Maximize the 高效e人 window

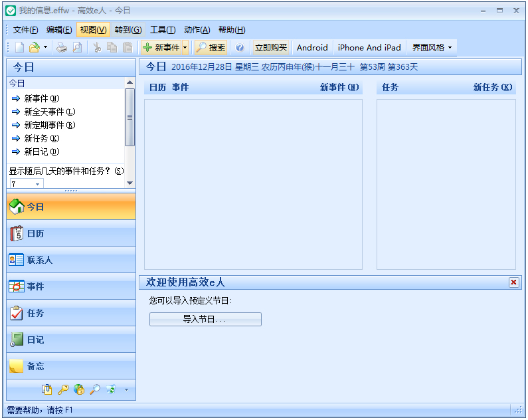click(499, 11)
